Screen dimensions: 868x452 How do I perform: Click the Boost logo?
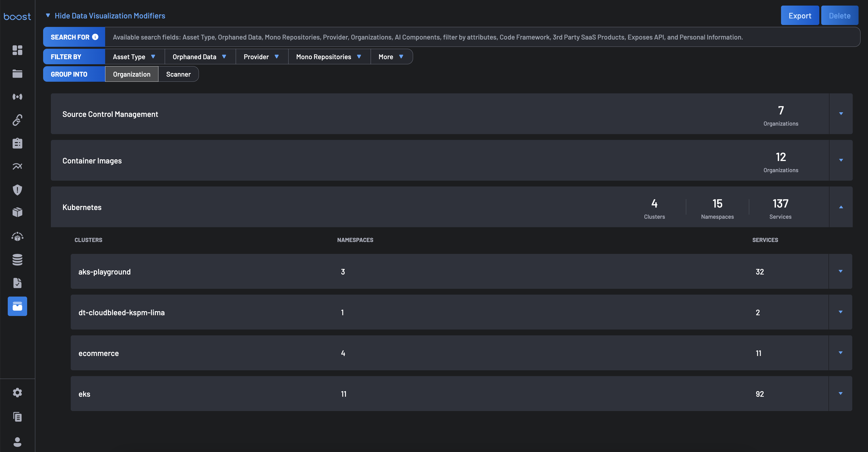tap(17, 16)
